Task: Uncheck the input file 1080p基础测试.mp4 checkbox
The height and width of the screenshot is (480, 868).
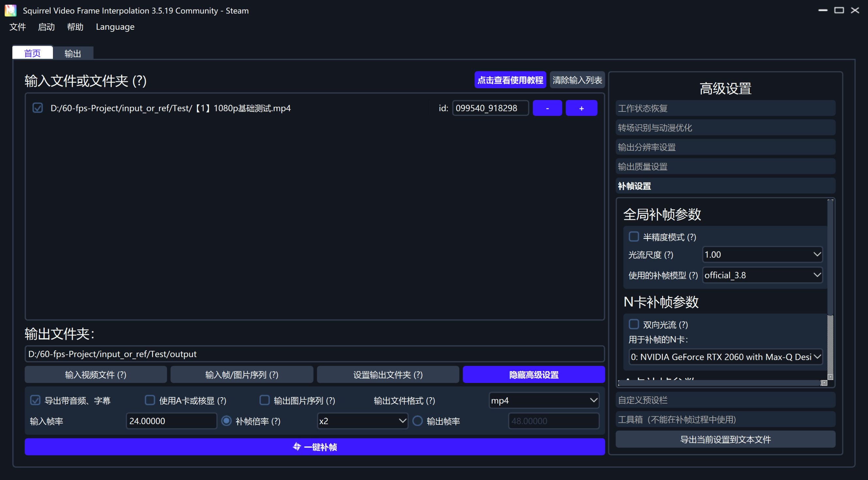Action: coord(38,108)
